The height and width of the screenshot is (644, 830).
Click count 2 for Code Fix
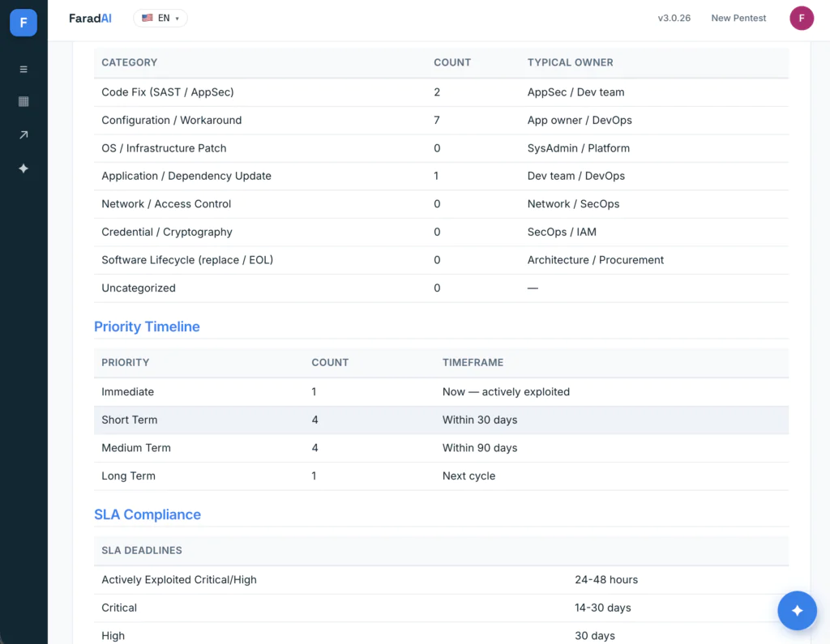tap(437, 92)
